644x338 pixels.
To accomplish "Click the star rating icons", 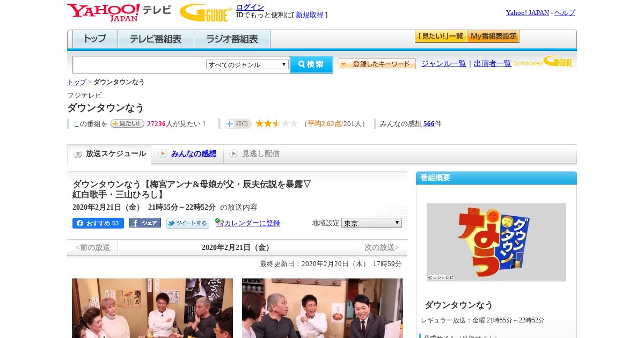I will pyautogui.click(x=276, y=124).
